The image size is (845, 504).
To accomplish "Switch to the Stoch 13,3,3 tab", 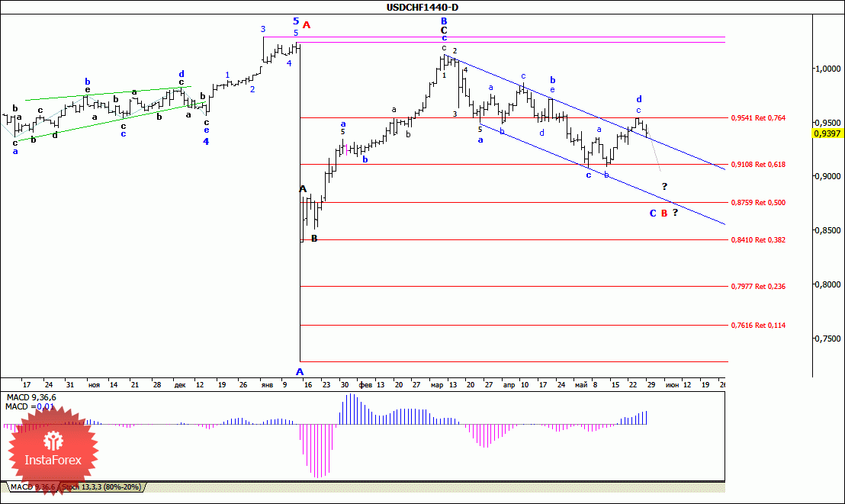I will [101, 486].
